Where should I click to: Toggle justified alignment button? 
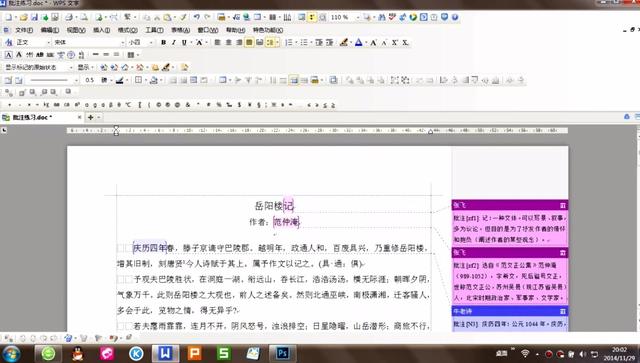click(249, 42)
